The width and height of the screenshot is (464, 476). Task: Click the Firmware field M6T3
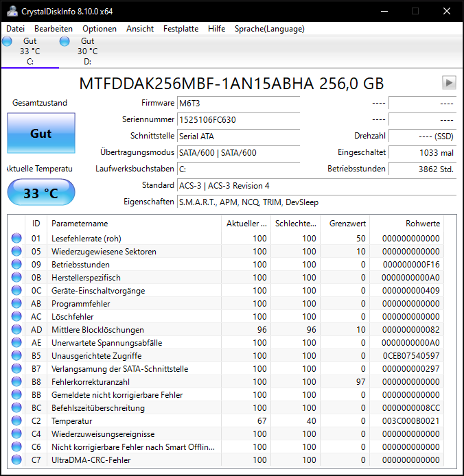(x=238, y=103)
